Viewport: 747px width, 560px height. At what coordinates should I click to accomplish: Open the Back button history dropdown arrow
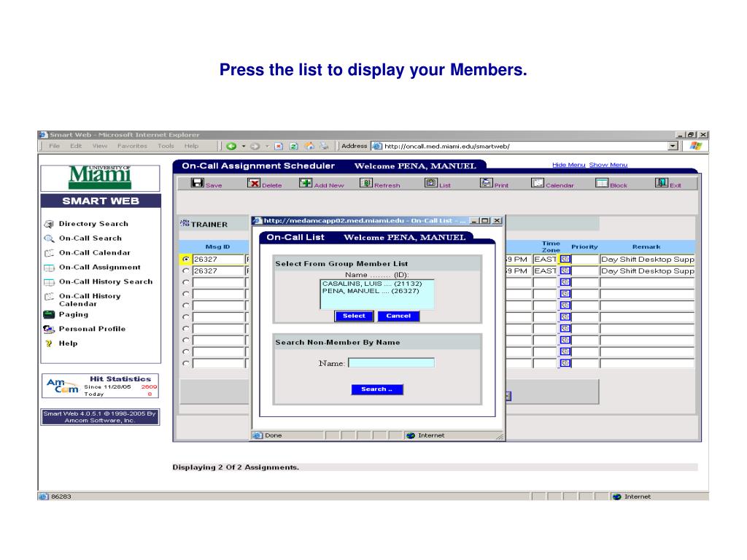coord(244,146)
